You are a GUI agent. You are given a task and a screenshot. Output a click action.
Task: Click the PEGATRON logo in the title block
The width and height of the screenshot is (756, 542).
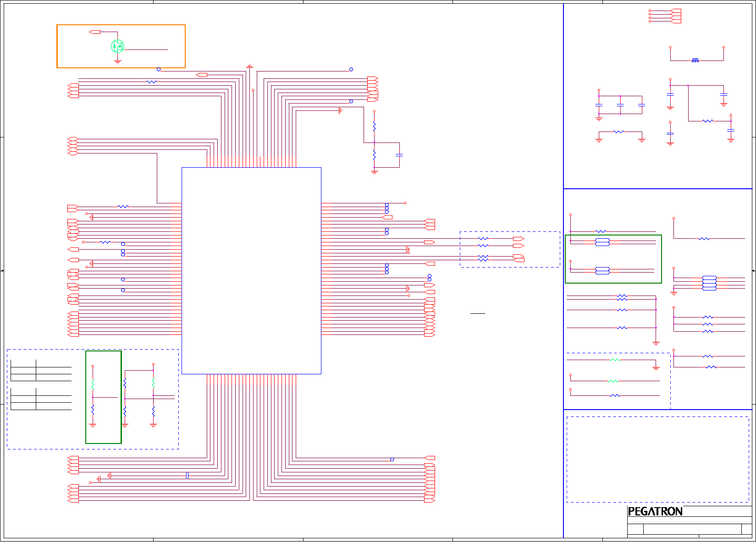pos(655,511)
